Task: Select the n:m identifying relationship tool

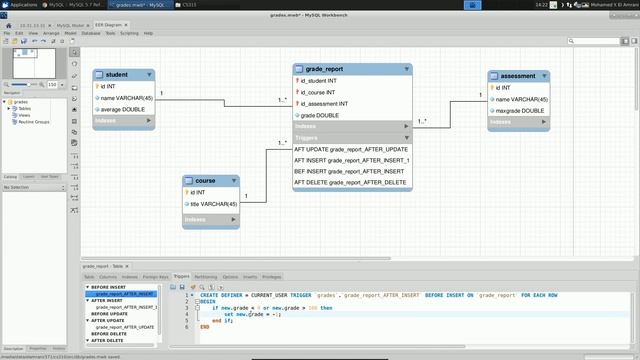Action: [75, 198]
